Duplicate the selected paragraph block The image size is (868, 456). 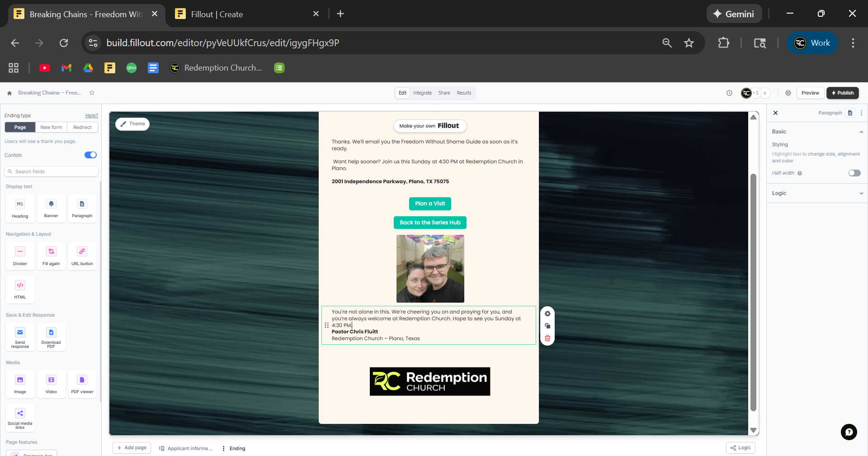[x=547, y=326]
